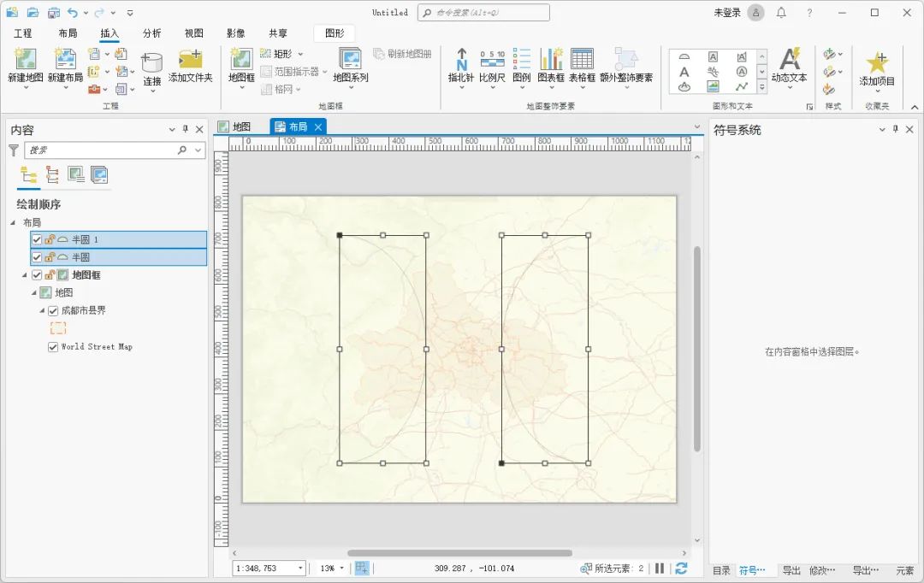Click the horizontal scrollbar of the layout view

click(x=459, y=553)
